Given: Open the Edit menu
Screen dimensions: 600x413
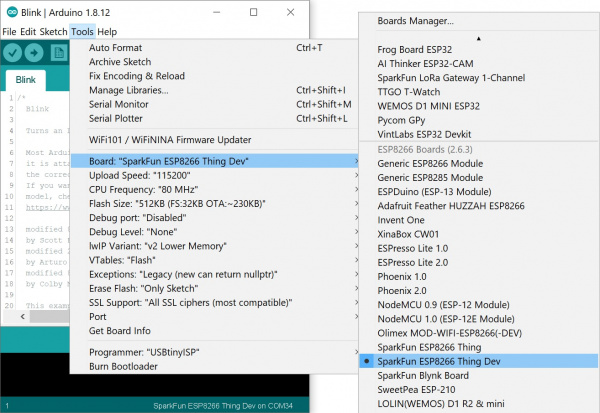Looking at the screenshot, I should point(28,32).
